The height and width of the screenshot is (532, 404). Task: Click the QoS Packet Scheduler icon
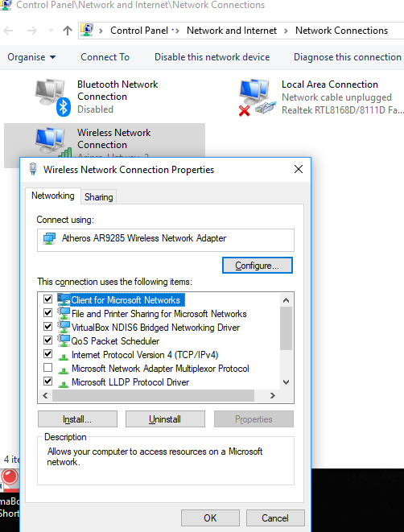pyautogui.click(x=64, y=340)
